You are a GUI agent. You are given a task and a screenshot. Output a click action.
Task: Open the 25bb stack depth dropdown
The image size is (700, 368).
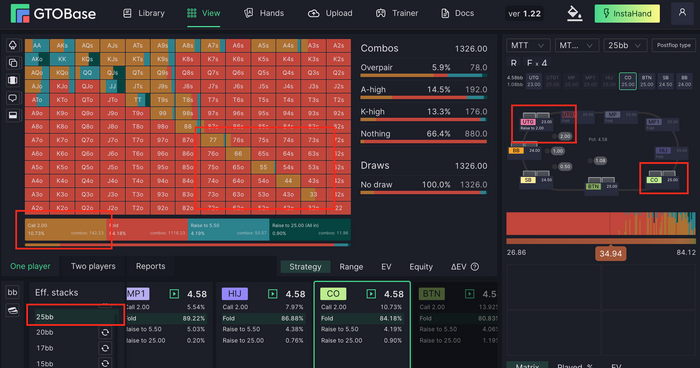click(624, 46)
